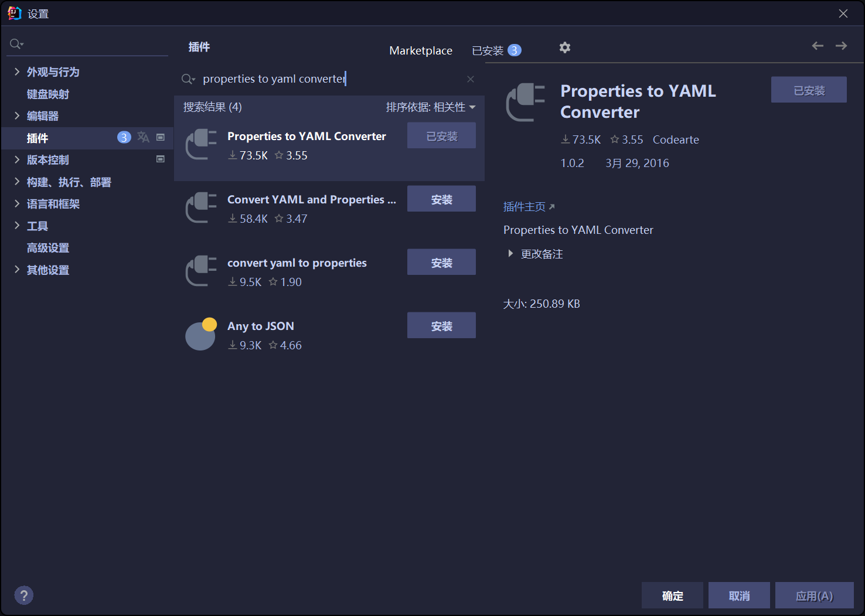The height and width of the screenshot is (616, 865).
Task: Switch to the Marketplace tab
Action: pos(420,50)
